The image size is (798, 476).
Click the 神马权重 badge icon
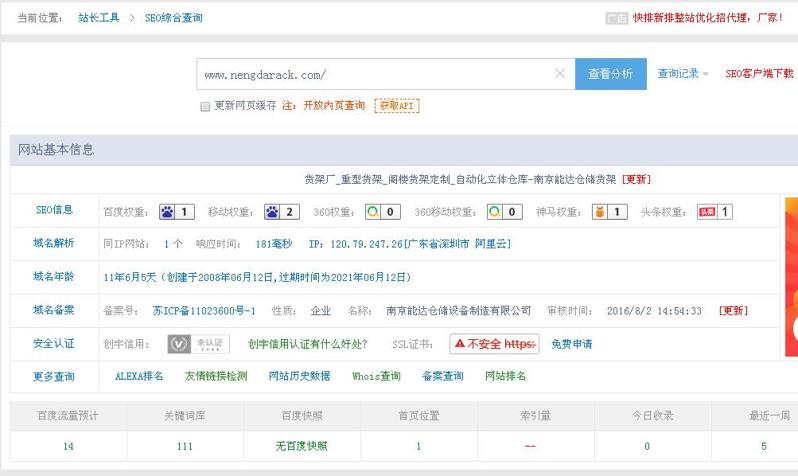tap(610, 212)
